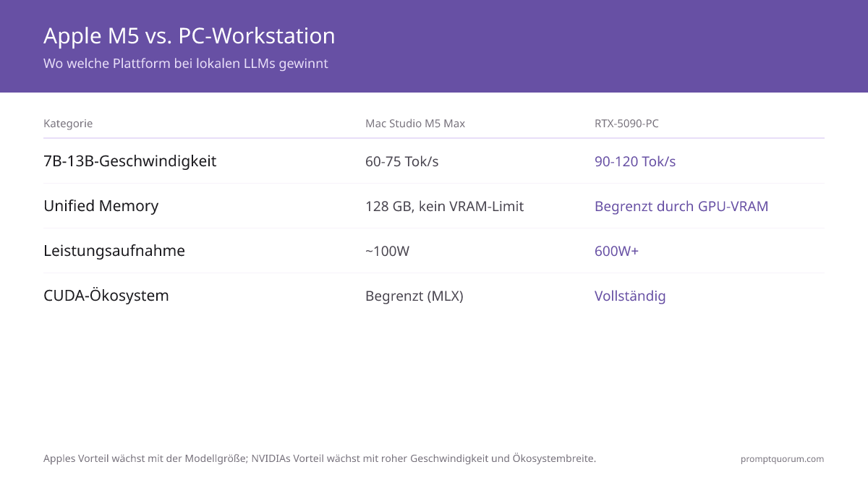The height and width of the screenshot is (488, 868).
Task: Click 'Begrenzt durch GPU-VRAM' cell
Action: click(681, 206)
